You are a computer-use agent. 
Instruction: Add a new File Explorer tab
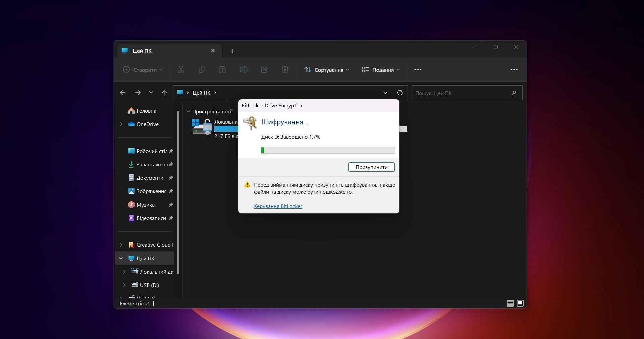[x=233, y=51]
